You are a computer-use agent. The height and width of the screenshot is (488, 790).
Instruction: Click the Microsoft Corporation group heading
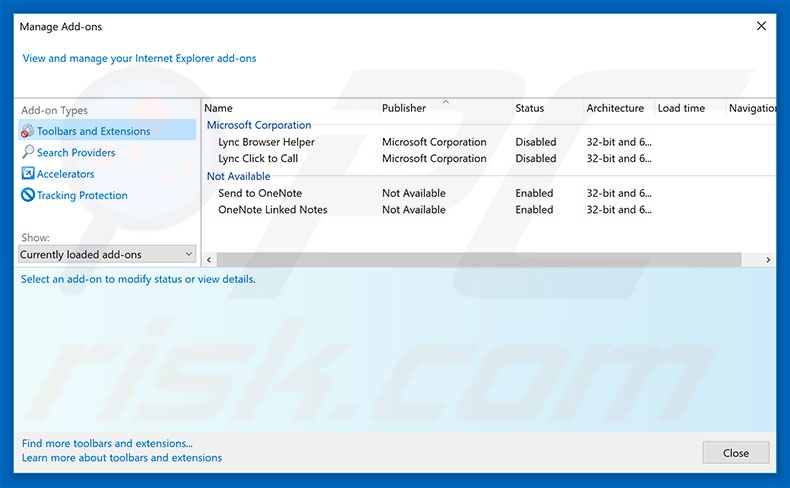259,125
